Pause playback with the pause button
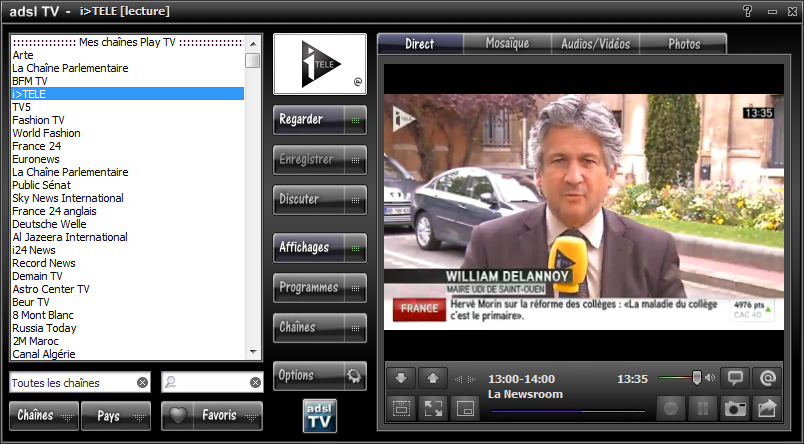This screenshot has width=804, height=444. tap(703, 408)
